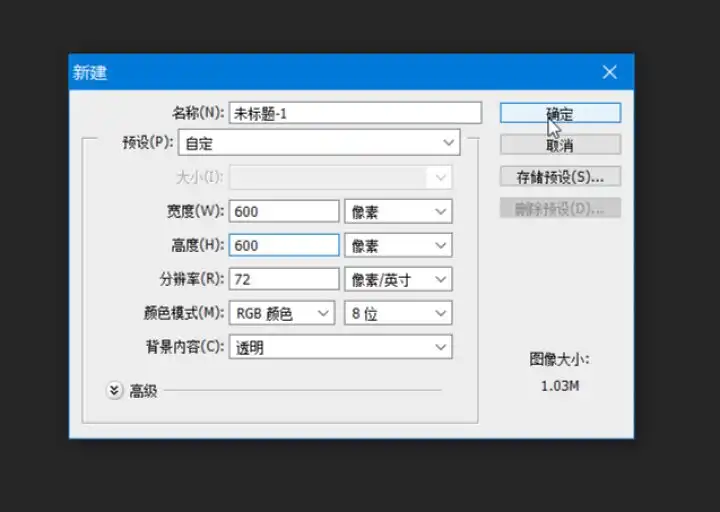This screenshot has width=720, height=512.
Task: Click the 名称 field containing 未标题-1
Action: tap(355, 113)
